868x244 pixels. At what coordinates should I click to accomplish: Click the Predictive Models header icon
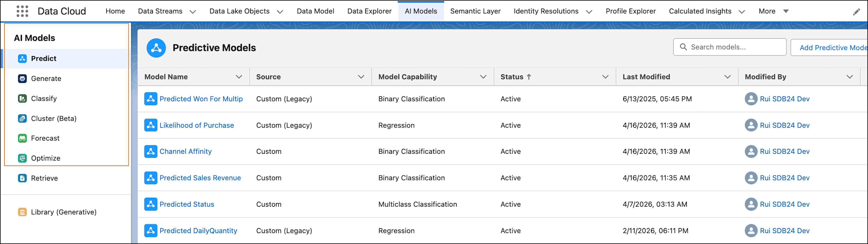(x=156, y=48)
